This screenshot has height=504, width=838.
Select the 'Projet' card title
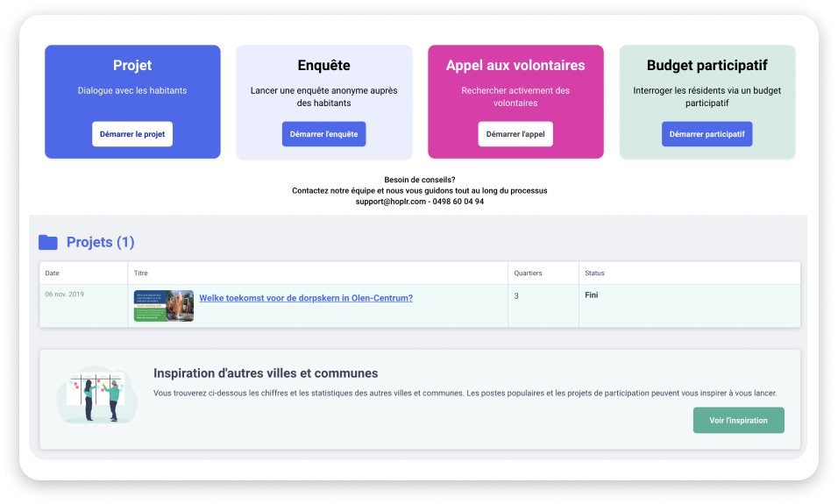132,66
